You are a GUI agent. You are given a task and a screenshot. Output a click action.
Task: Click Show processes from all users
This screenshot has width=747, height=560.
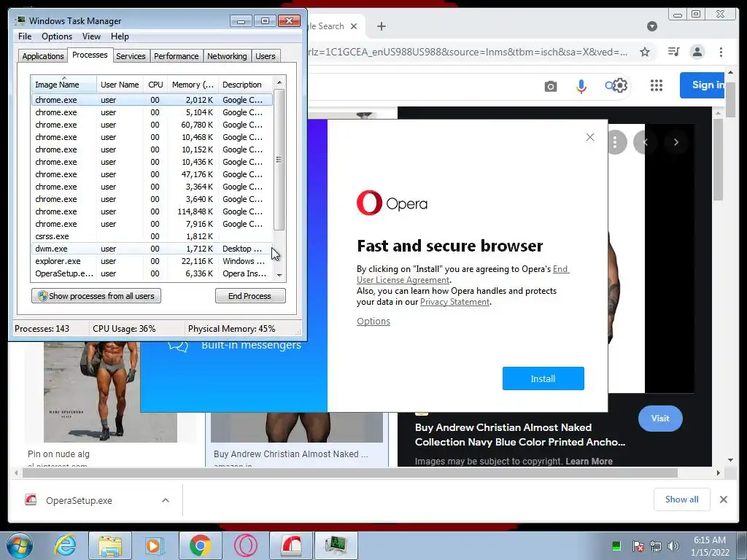[x=96, y=296]
